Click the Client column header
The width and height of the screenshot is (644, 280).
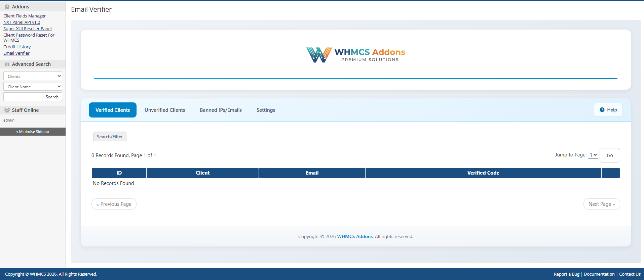203,173
